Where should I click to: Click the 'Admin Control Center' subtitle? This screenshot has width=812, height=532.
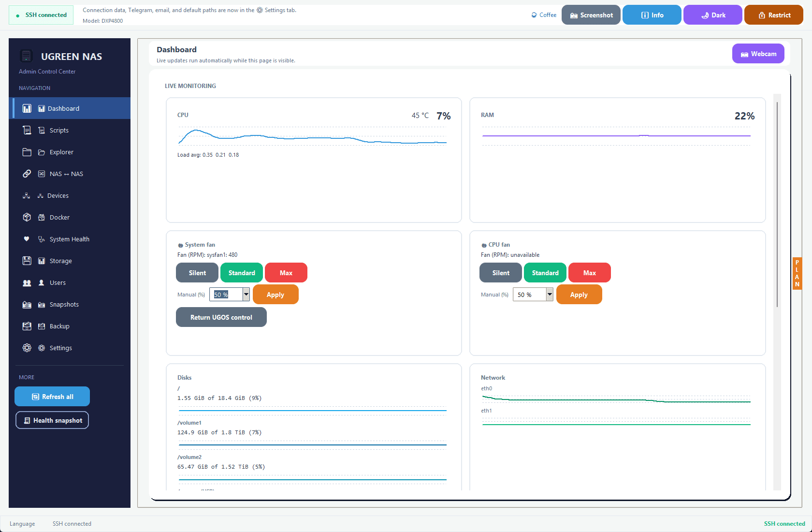click(47, 72)
